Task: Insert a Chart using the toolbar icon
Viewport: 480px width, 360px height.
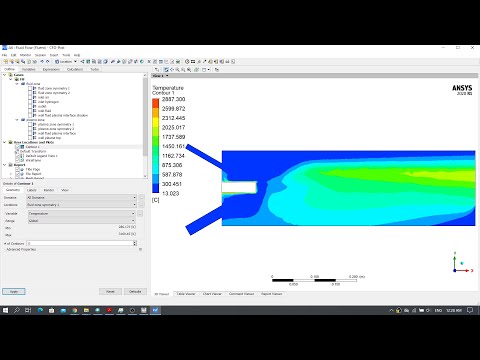Action: click(166, 62)
